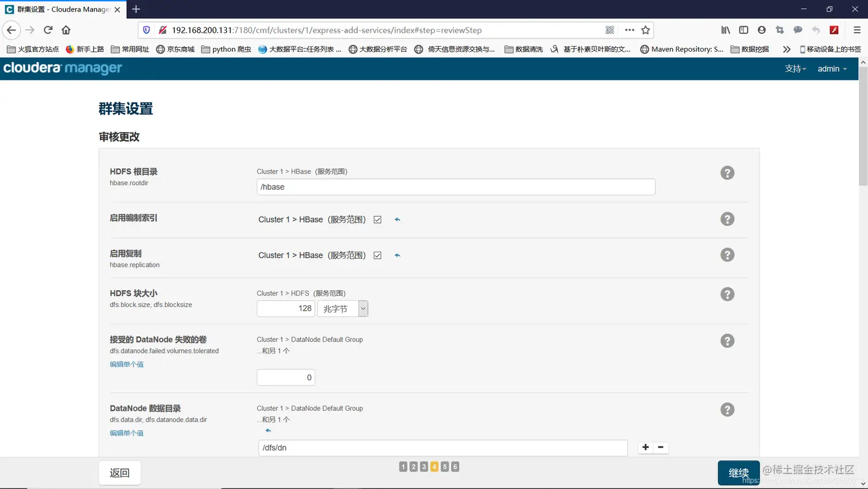Show help for 接受的 DataNode 失败的卷
Viewport: 868px width, 489px height.
727,341
